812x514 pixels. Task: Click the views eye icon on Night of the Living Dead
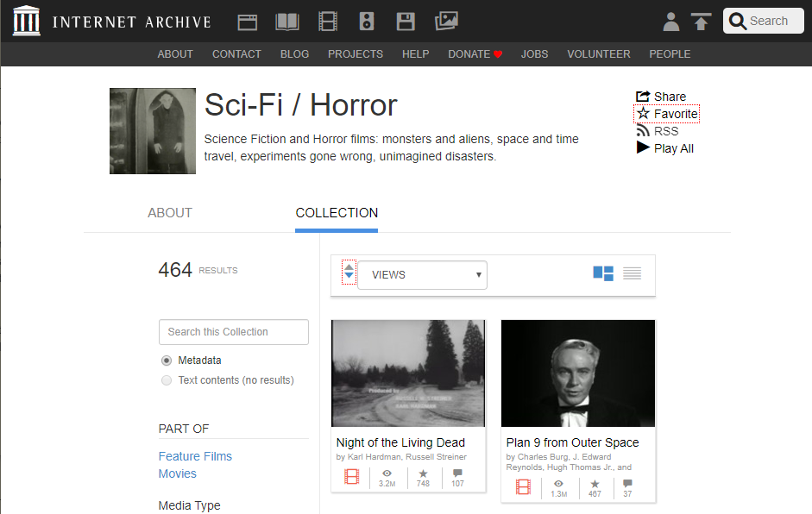tap(387, 473)
